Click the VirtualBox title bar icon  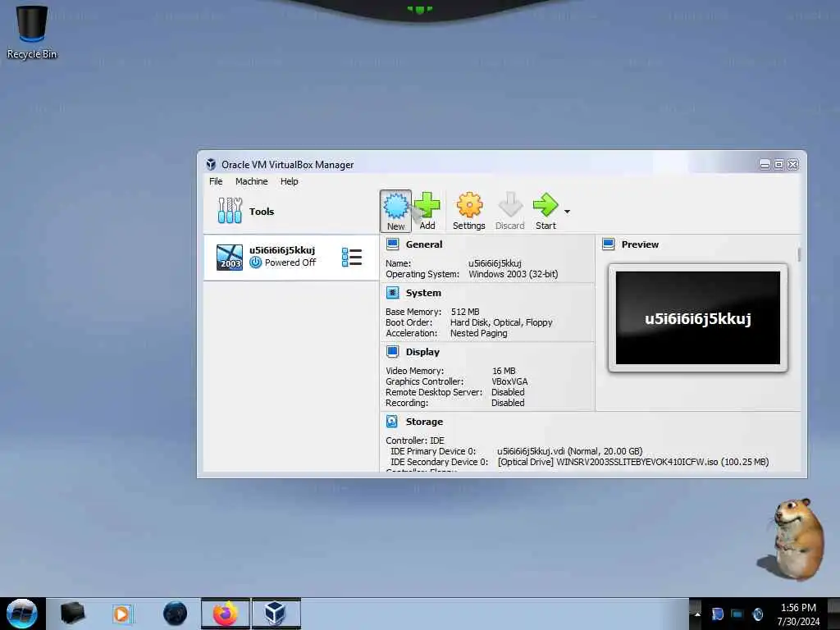point(211,164)
